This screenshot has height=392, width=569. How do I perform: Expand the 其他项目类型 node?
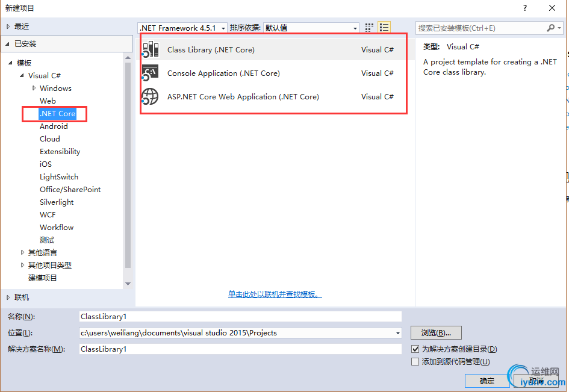click(x=22, y=266)
